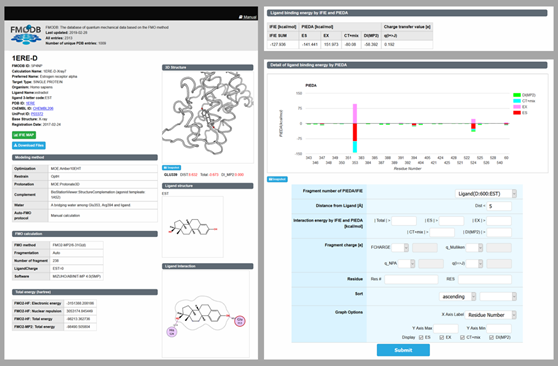Click the FMODB logo icon
Screen dimensions: 558x366
(26, 35)
